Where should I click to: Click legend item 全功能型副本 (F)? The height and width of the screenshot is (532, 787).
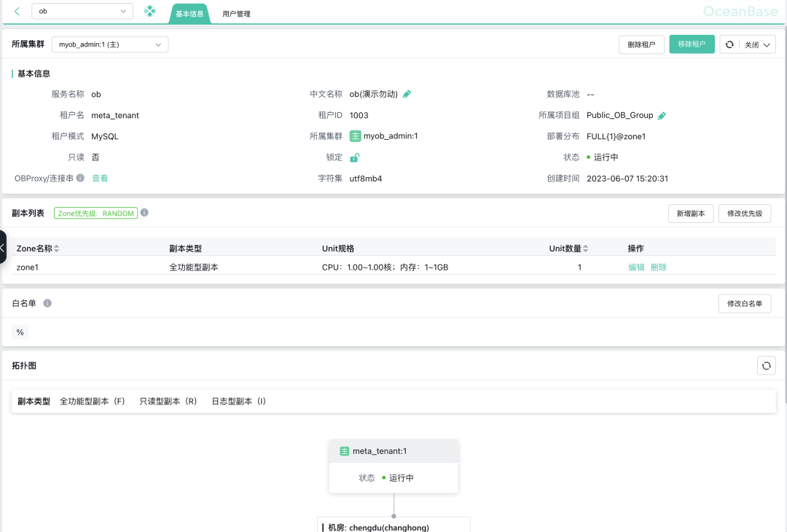[93, 402]
